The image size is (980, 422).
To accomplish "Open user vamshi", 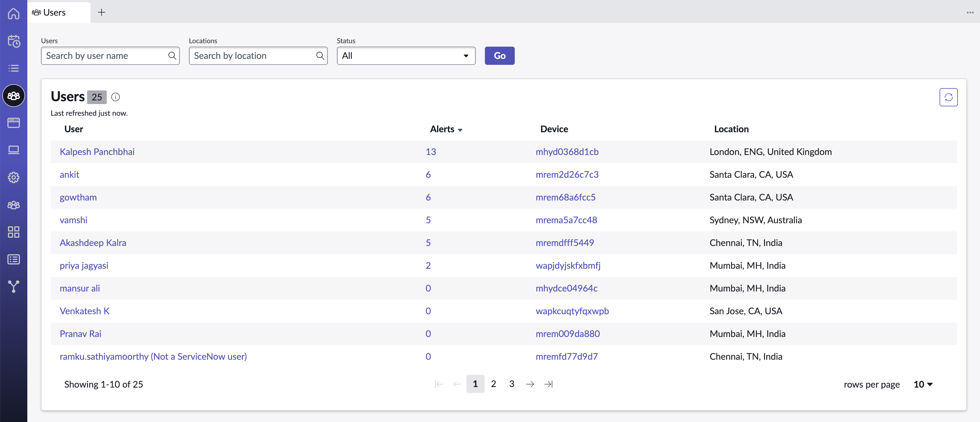I will click(x=73, y=220).
